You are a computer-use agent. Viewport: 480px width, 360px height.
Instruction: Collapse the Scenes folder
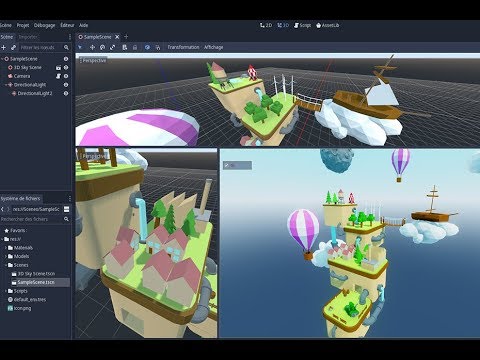[6, 265]
